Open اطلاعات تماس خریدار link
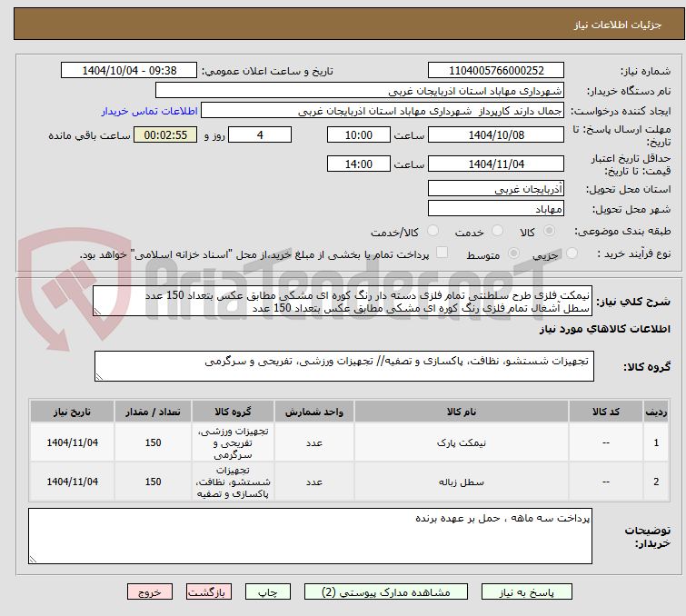The height and width of the screenshot is (616, 686). (150, 111)
